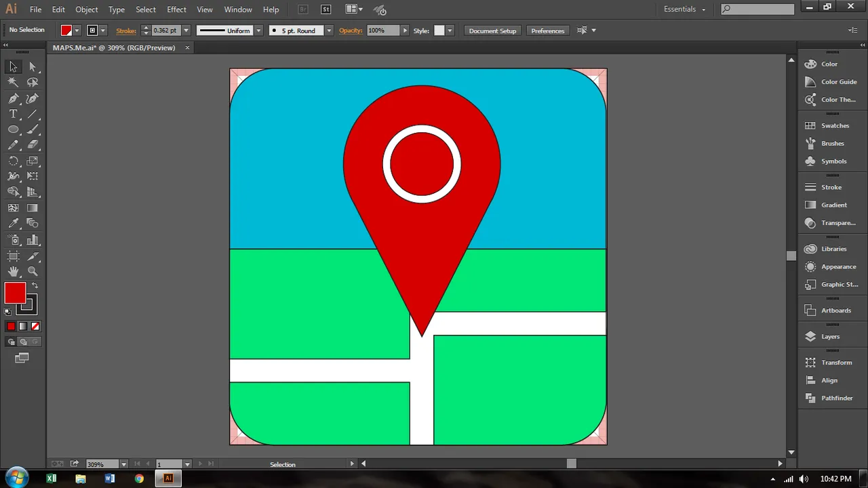The height and width of the screenshot is (488, 868).
Task: Select the Direct Selection tool
Action: [x=33, y=66]
